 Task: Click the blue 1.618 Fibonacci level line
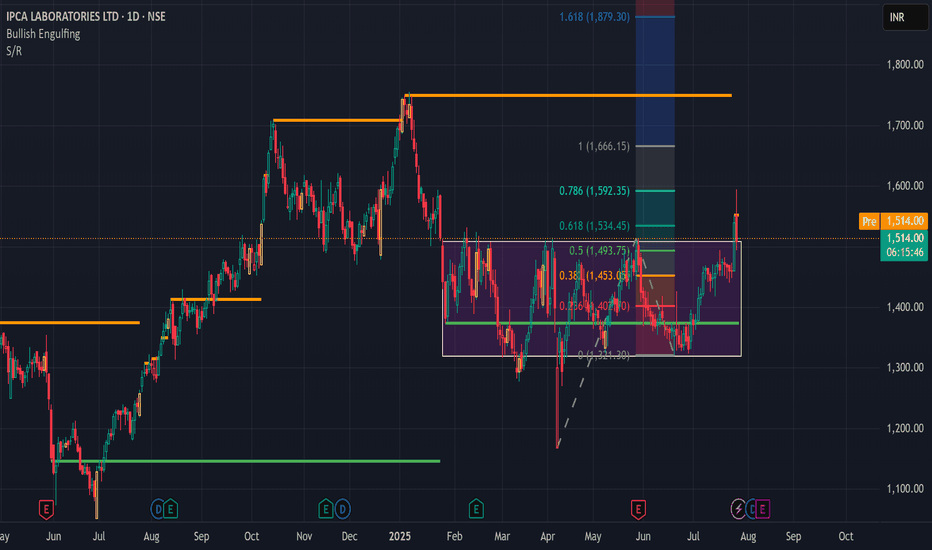(655, 17)
